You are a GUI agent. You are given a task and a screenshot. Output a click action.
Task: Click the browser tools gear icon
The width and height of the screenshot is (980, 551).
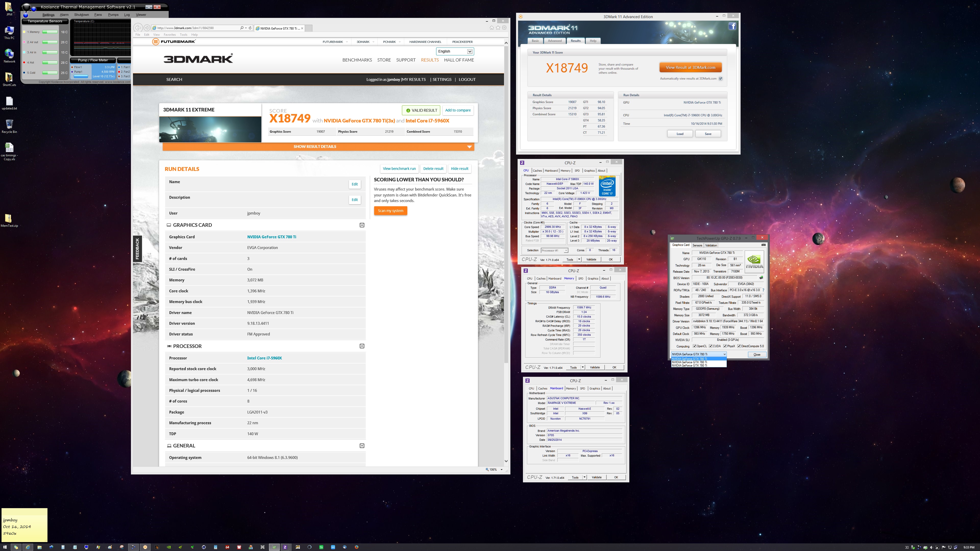[505, 28]
